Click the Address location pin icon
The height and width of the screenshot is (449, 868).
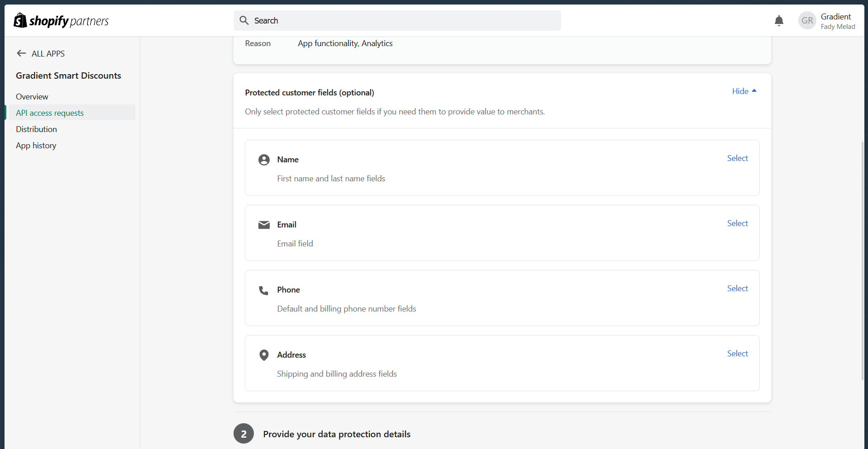point(264,355)
